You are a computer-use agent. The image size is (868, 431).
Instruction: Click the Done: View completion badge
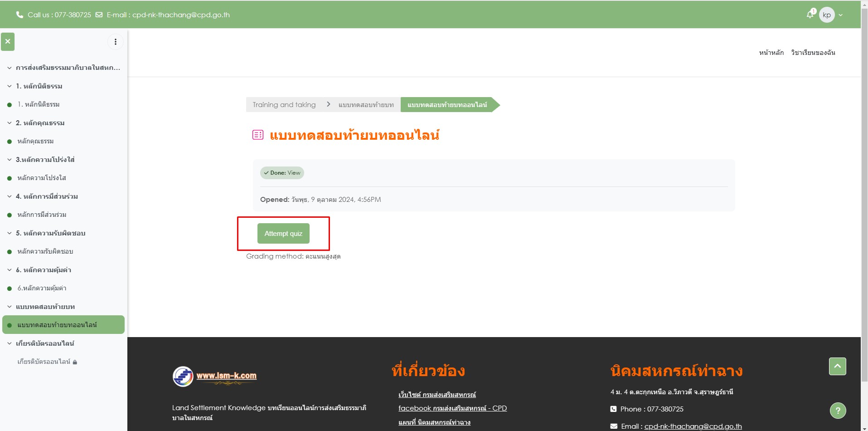tap(282, 173)
